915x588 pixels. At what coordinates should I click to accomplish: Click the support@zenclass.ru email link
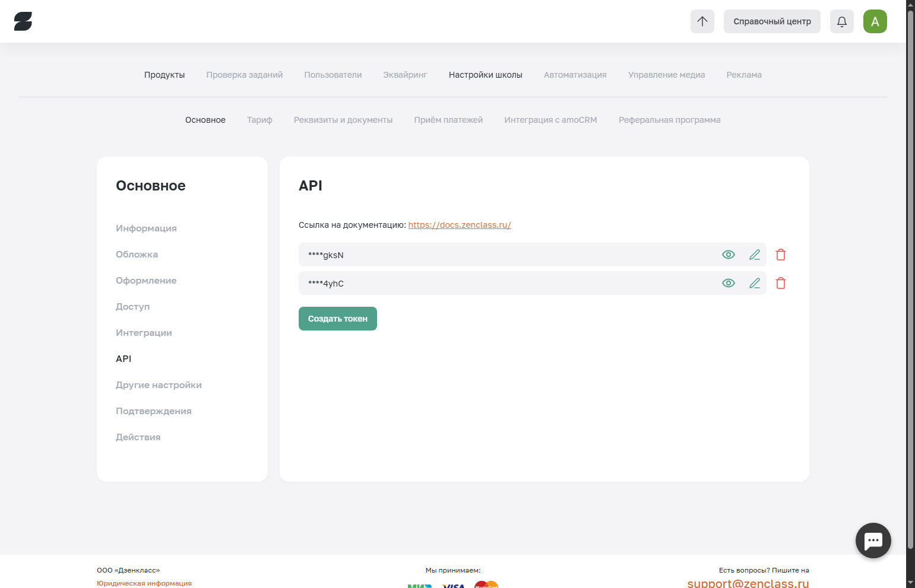(748, 583)
